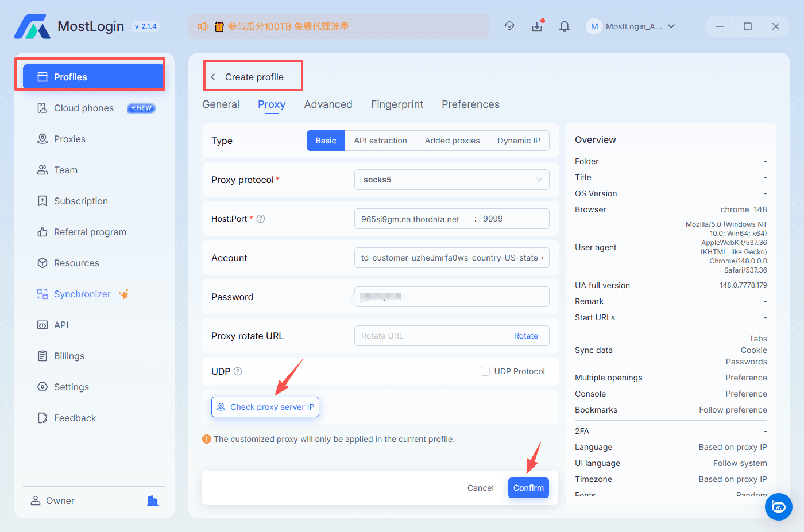
Task: Open the Subscription page
Action: [x=81, y=201]
